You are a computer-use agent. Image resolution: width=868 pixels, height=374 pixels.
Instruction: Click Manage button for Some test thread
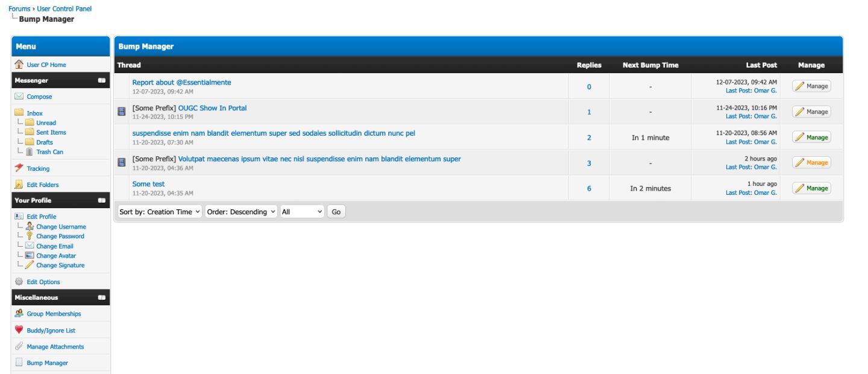tap(811, 188)
